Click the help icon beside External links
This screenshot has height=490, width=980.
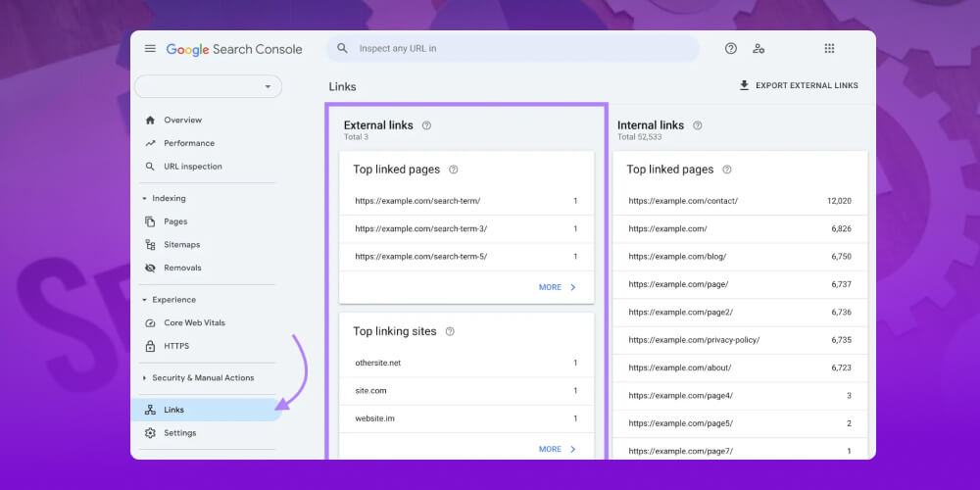pos(426,125)
